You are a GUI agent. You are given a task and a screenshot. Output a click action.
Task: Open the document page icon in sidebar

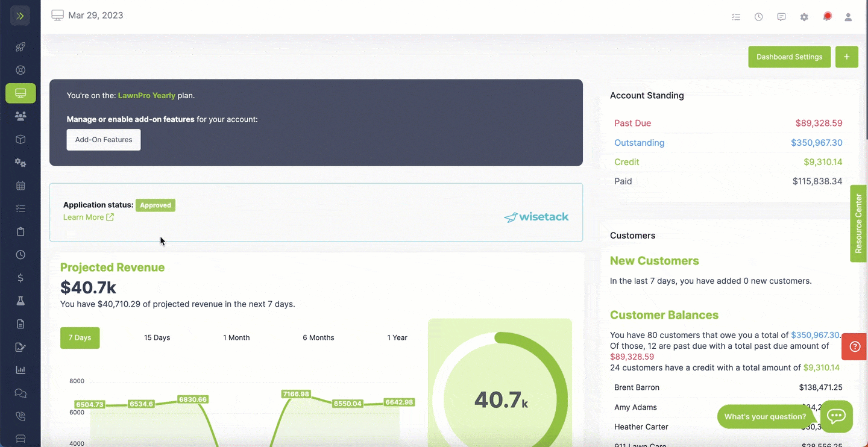click(20, 324)
